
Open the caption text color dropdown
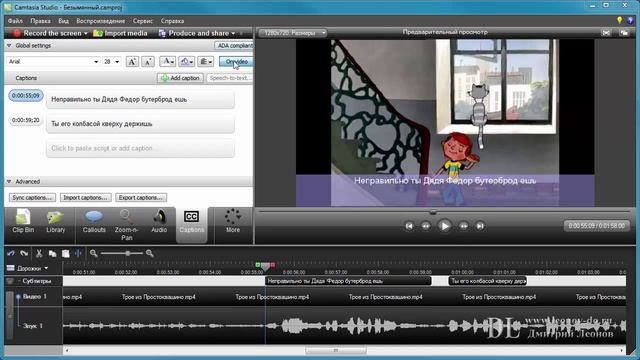coord(167,62)
